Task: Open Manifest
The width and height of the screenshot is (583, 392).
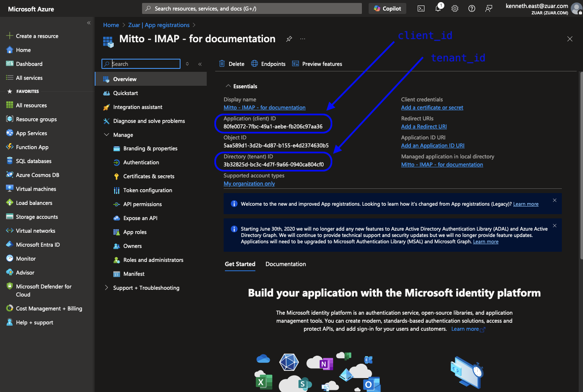Action: point(134,274)
